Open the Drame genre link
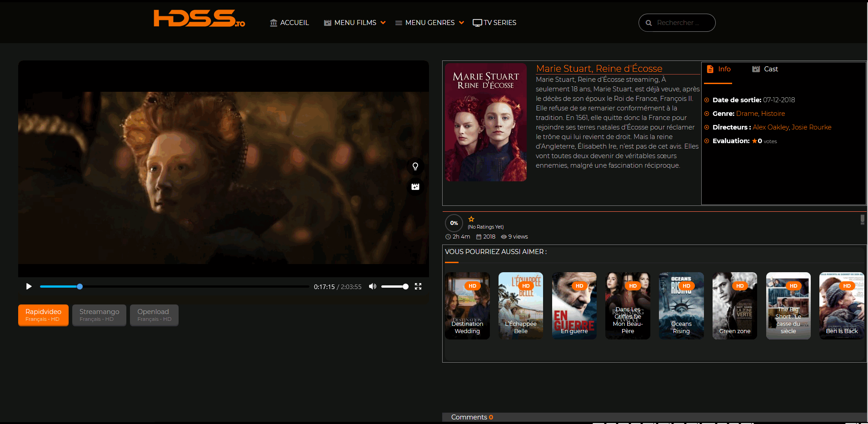This screenshot has width=868, height=424. point(747,114)
